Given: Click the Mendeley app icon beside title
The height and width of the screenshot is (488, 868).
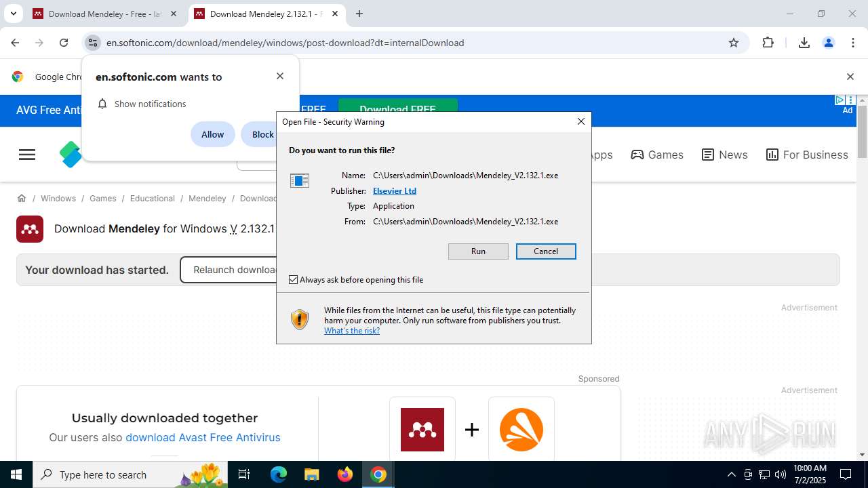Looking at the screenshot, I should click(x=30, y=229).
